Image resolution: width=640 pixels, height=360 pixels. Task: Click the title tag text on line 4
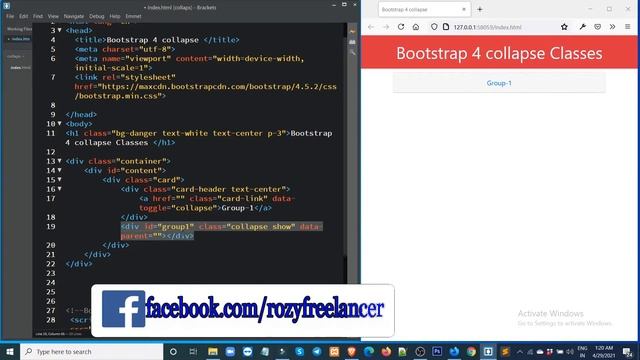153,40
